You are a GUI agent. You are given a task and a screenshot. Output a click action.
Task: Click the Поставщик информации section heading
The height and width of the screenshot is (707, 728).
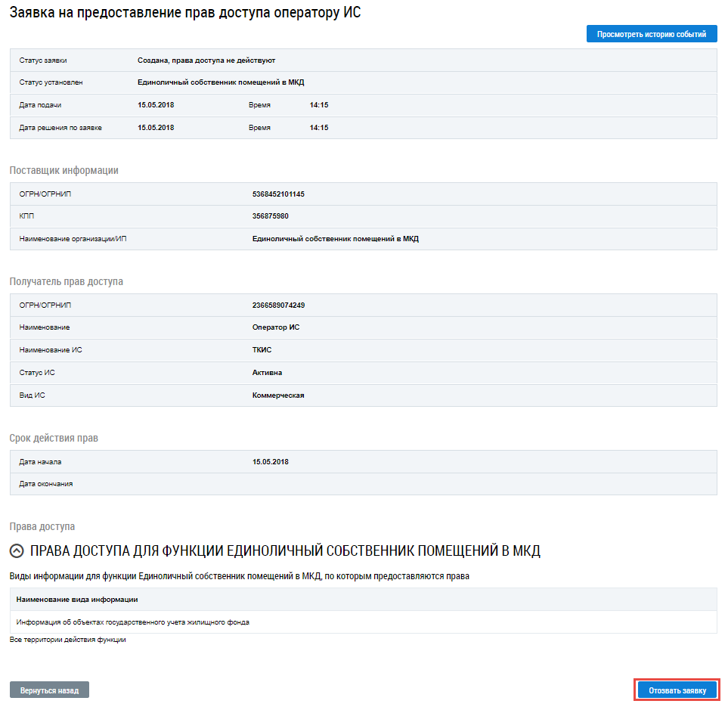pyautogui.click(x=64, y=171)
